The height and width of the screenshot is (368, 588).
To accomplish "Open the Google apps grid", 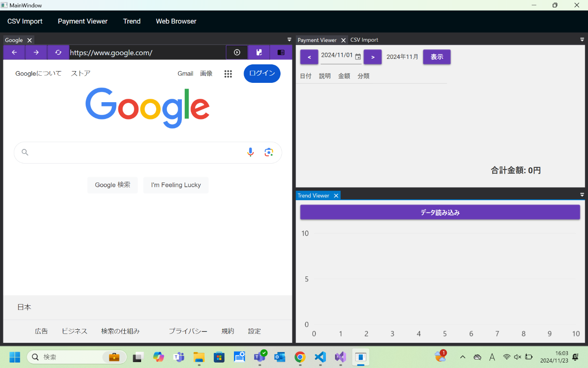I will point(228,74).
